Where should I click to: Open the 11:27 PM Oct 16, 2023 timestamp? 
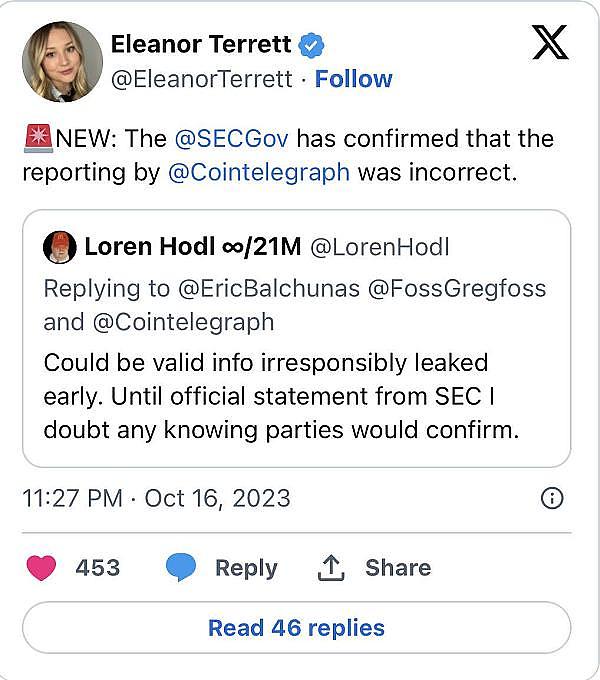coord(156,498)
